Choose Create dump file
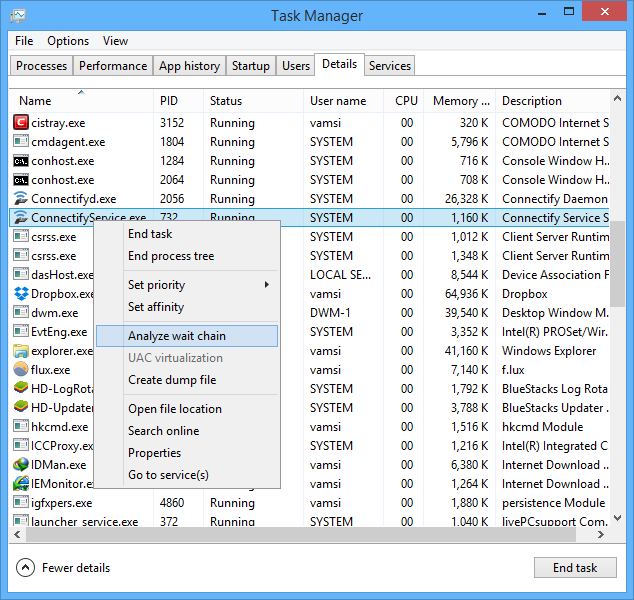Screen dimensions: 634x600 click(x=187, y=379)
